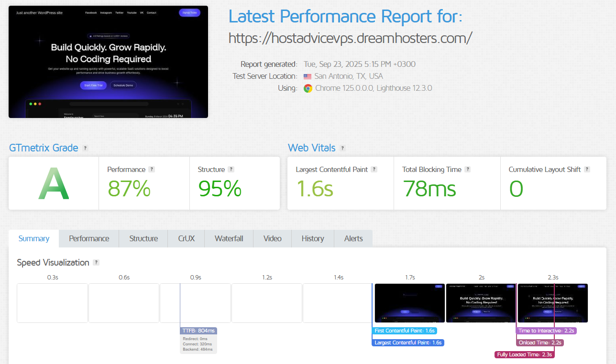Click the website screenshot preview image
The height and width of the screenshot is (364, 616).
[108, 62]
